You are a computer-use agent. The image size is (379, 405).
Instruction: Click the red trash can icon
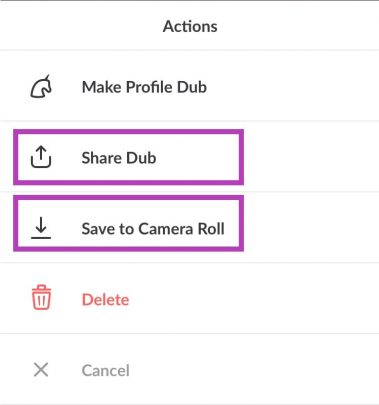coord(41,297)
